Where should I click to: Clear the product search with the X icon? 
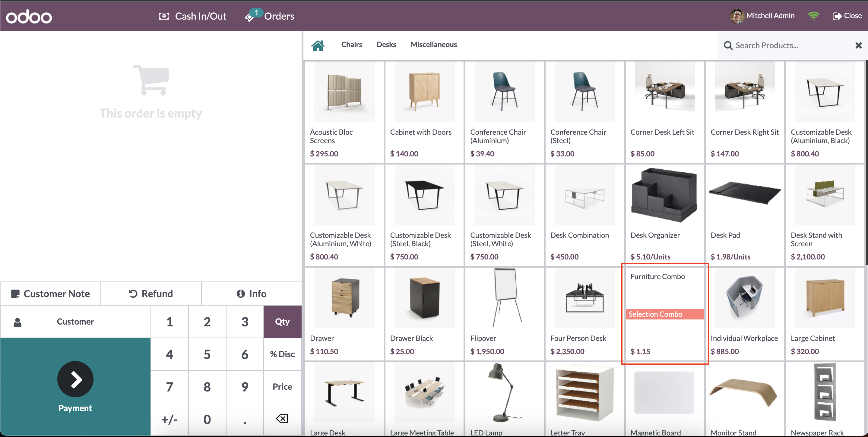(858, 45)
